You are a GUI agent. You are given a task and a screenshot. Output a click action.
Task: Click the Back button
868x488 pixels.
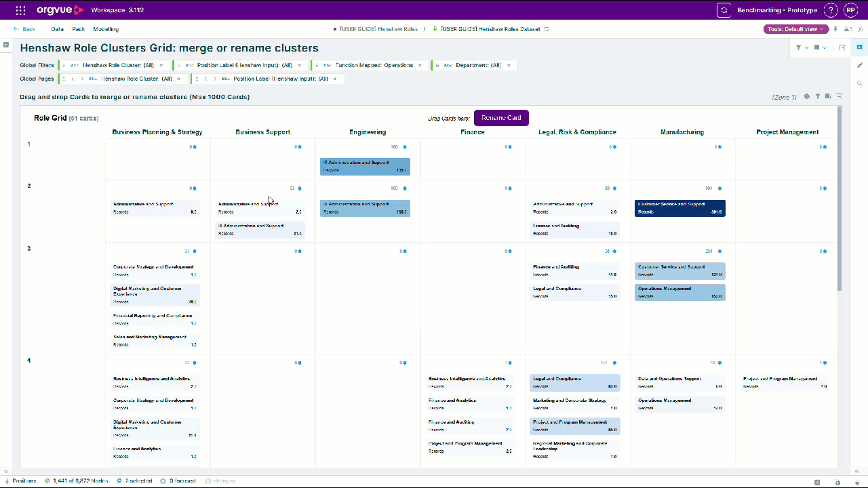pos(24,29)
